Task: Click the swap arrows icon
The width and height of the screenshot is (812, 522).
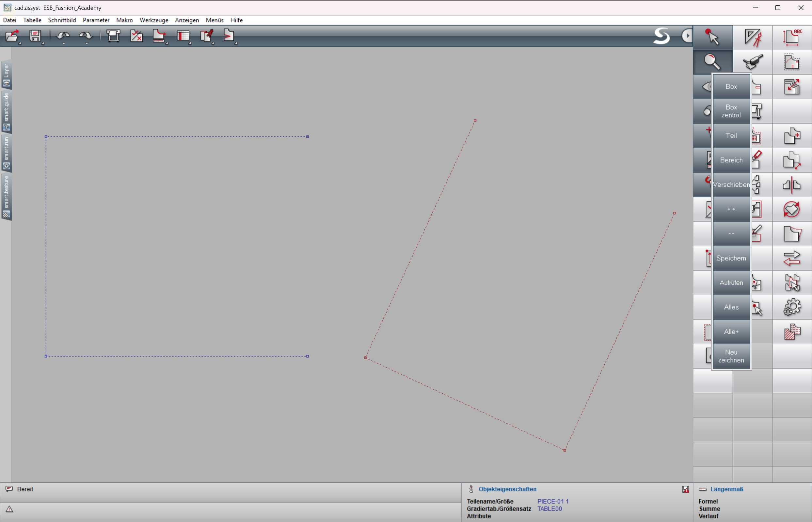Action: click(792, 258)
